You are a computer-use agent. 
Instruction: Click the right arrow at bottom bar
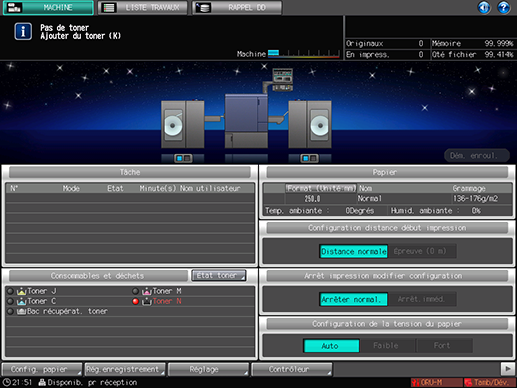(508, 369)
